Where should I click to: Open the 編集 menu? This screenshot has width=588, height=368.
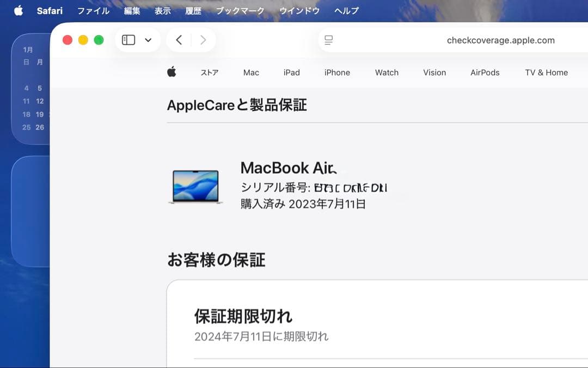pyautogui.click(x=132, y=11)
